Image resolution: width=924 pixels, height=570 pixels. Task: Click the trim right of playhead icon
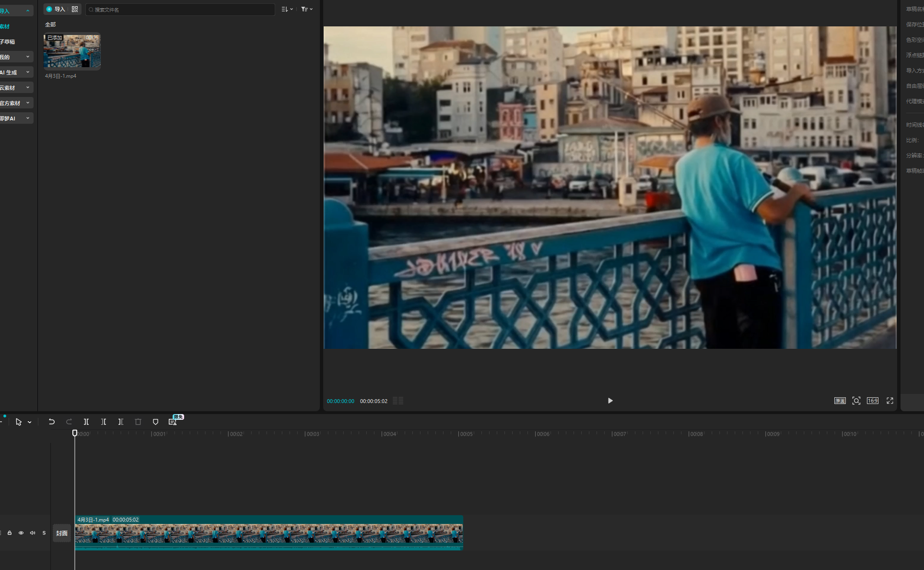click(x=121, y=422)
